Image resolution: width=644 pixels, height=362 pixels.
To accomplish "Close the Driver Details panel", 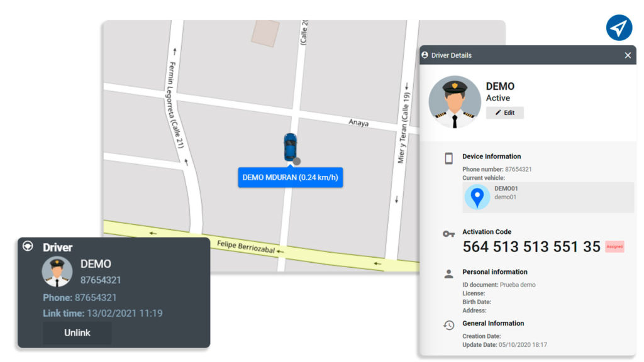I will [628, 55].
